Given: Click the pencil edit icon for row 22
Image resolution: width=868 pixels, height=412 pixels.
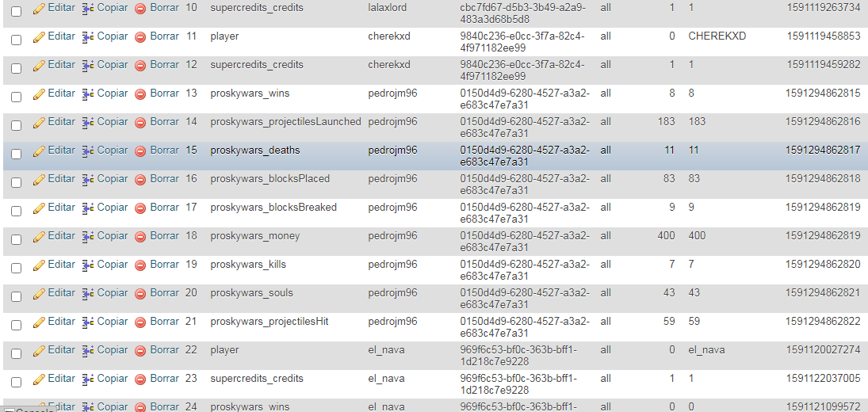Looking at the screenshot, I should 39,350.
